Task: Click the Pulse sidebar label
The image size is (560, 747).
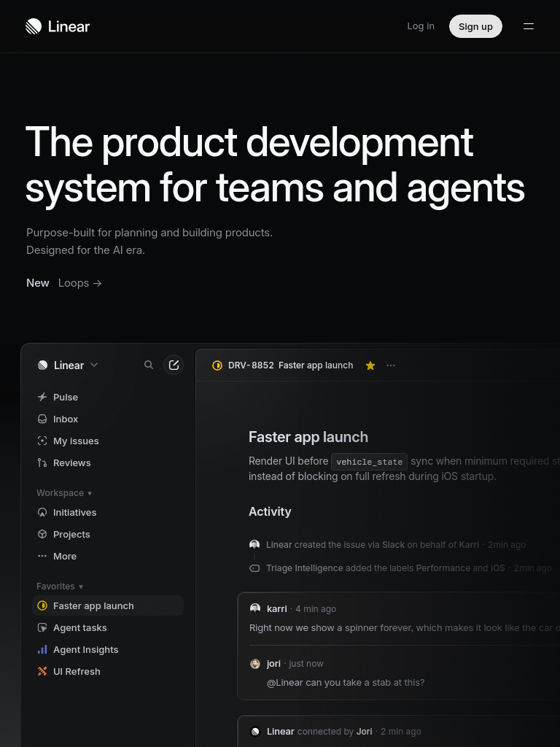Action: click(65, 398)
